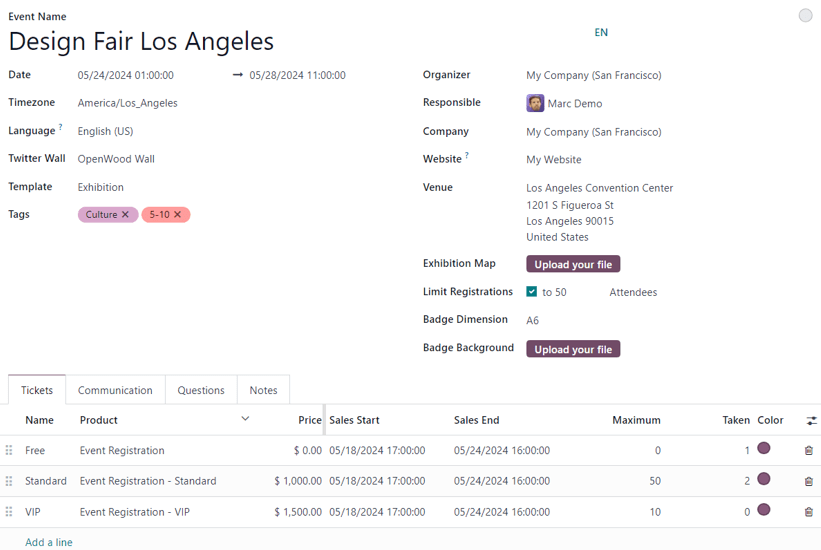The width and height of the screenshot is (821, 550).
Task: Delete the Standard ticket row
Action: click(x=808, y=482)
